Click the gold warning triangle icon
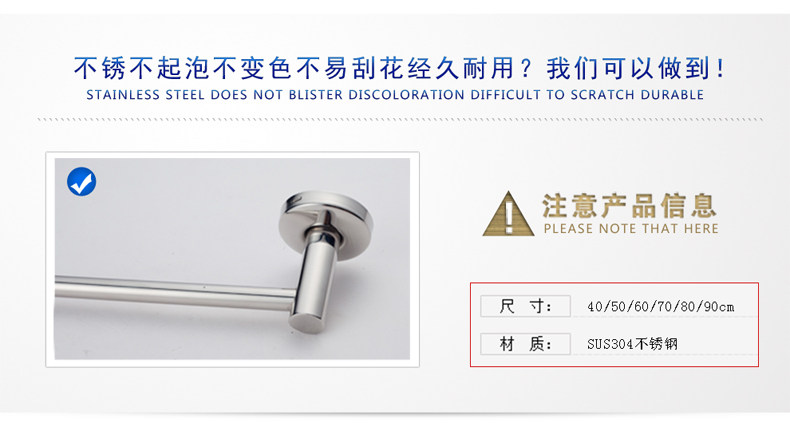 tap(508, 214)
